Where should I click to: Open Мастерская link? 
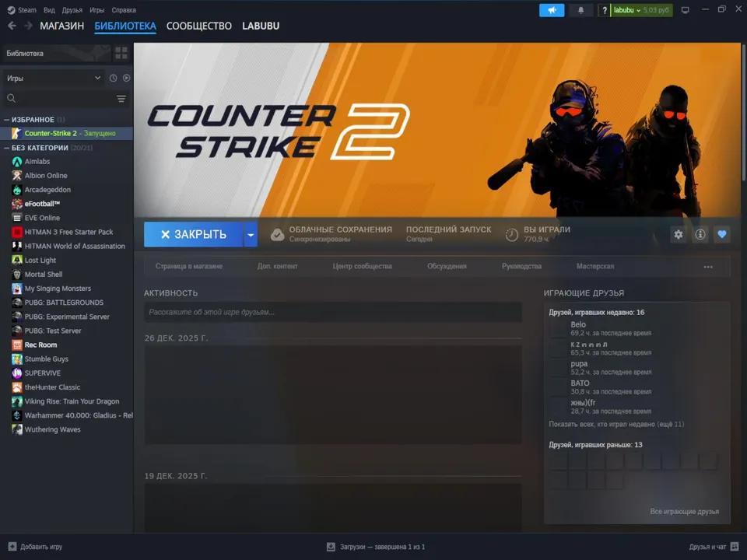pyautogui.click(x=595, y=266)
